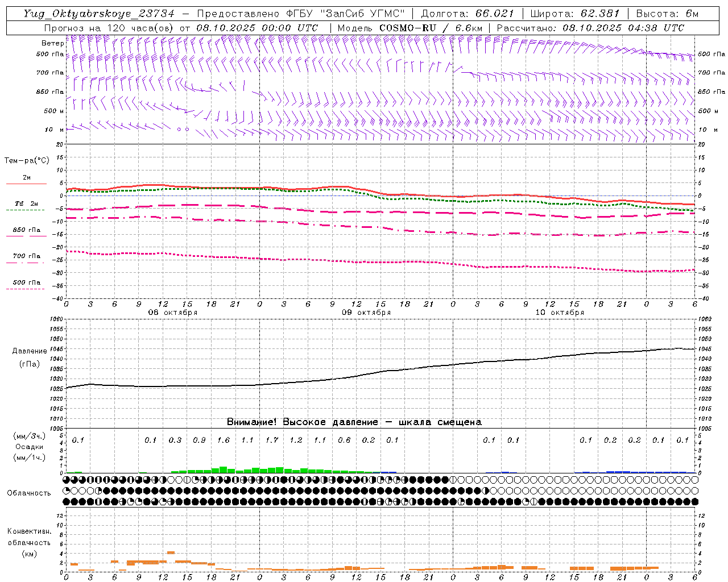Select the '(мм/3ч.)' precipitation unit label
This screenshot has width=728, height=582.
29,436
